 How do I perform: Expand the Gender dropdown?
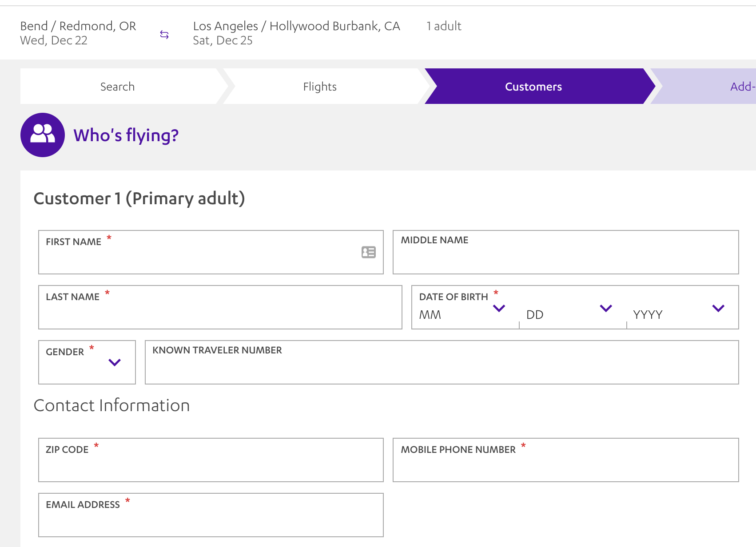pyautogui.click(x=87, y=362)
